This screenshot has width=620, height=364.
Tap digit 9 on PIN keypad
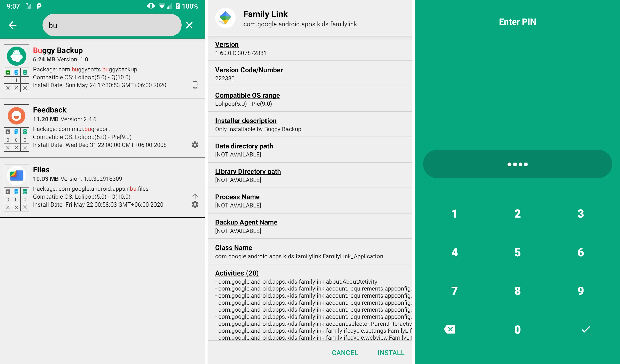tap(581, 291)
